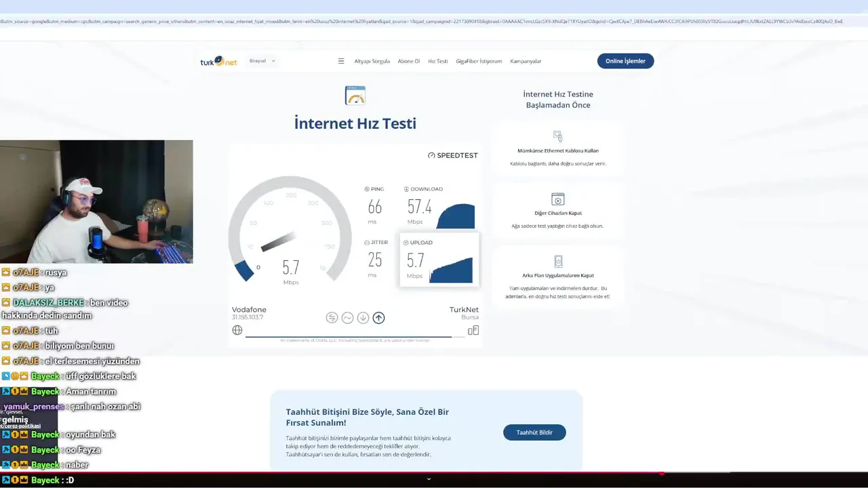Click the Arka Plan Uygulamalarını Kapat icon
The height and width of the screenshot is (488, 868).
[558, 262]
